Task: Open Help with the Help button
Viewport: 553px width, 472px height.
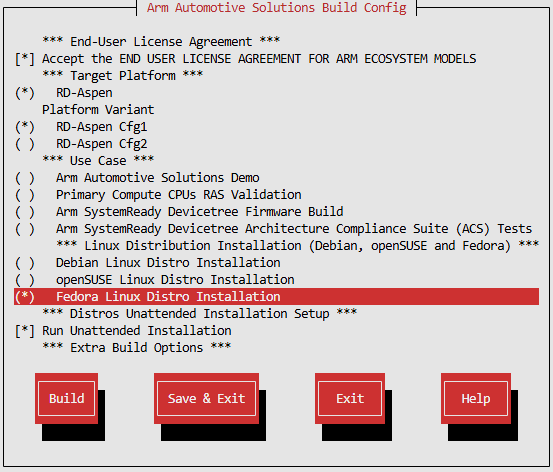Action: pos(476,399)
